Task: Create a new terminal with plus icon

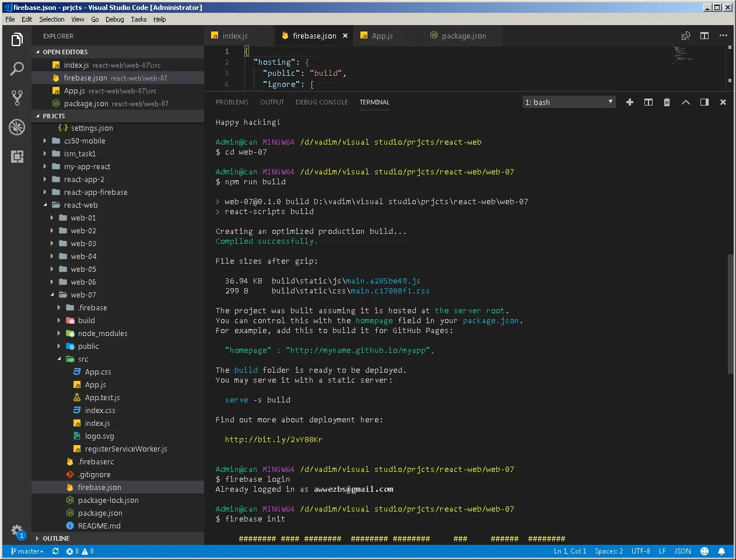Action: point(630,102)
